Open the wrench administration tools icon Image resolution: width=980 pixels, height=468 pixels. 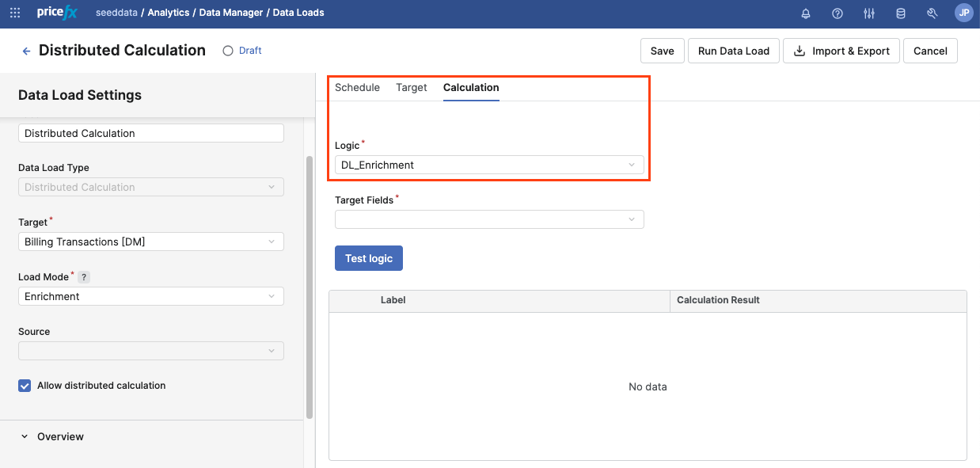[932, 13]
